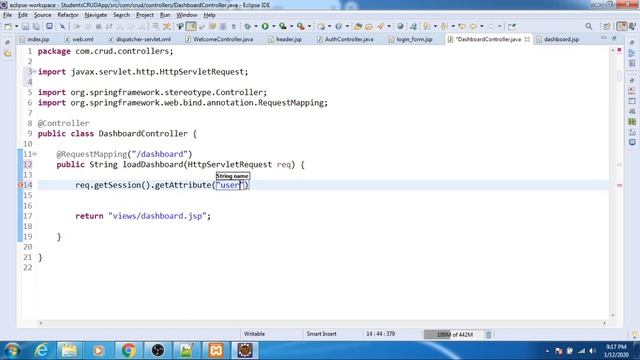Toggle the Mark Occurrences highlighted toolbar button
Screen dimensions: 640x360
(191, 26)
